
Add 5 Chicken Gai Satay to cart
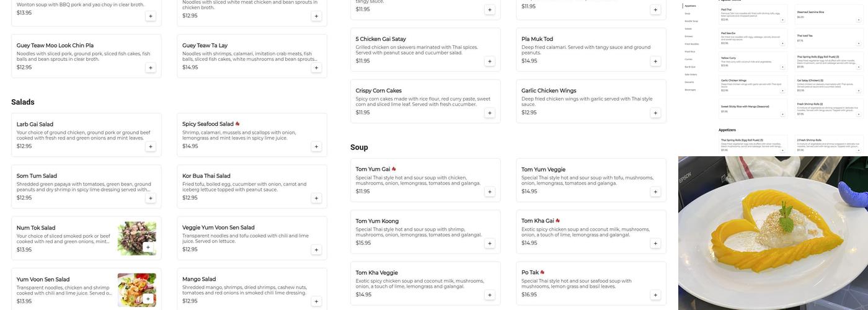(490, 61)
